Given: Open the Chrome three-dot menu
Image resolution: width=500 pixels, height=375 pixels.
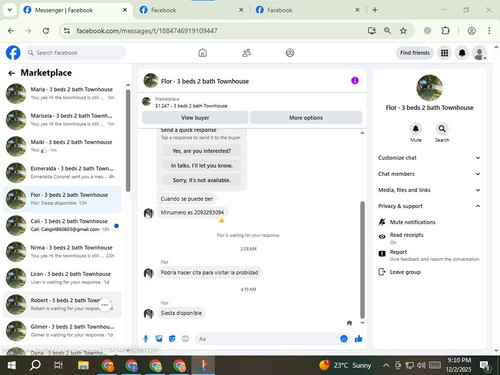Looking at the screenshot, I should coord(489,31).
